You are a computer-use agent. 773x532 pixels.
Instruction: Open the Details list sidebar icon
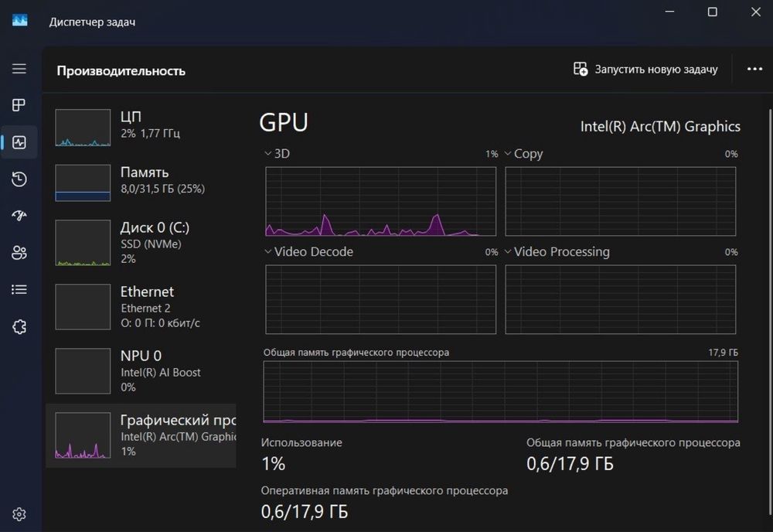click(x=19, y=290)
